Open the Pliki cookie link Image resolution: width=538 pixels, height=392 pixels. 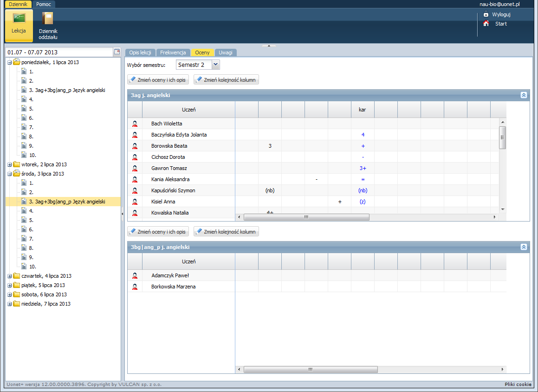click(518, 384)
